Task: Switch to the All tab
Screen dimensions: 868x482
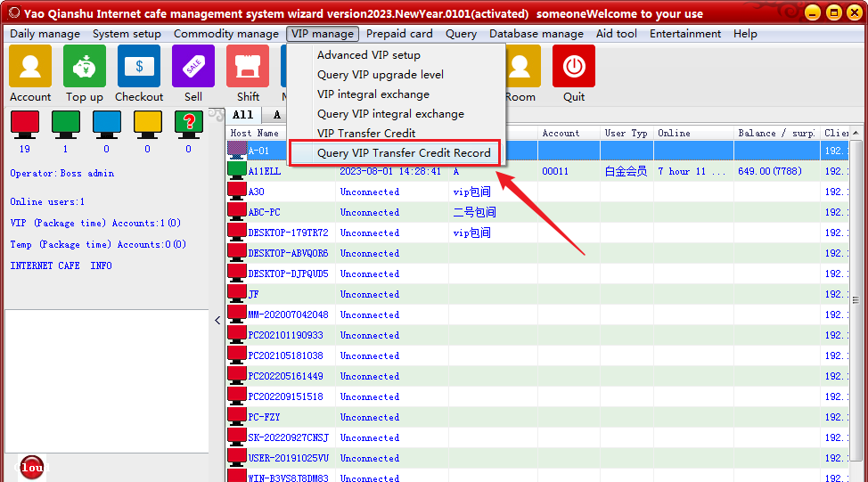Action: click(242, 115)
